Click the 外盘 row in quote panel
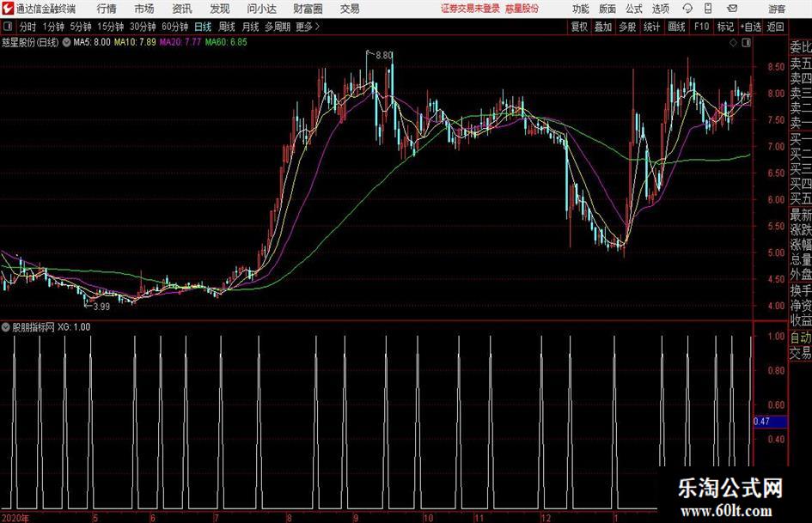812x523 pixels. 801,275
